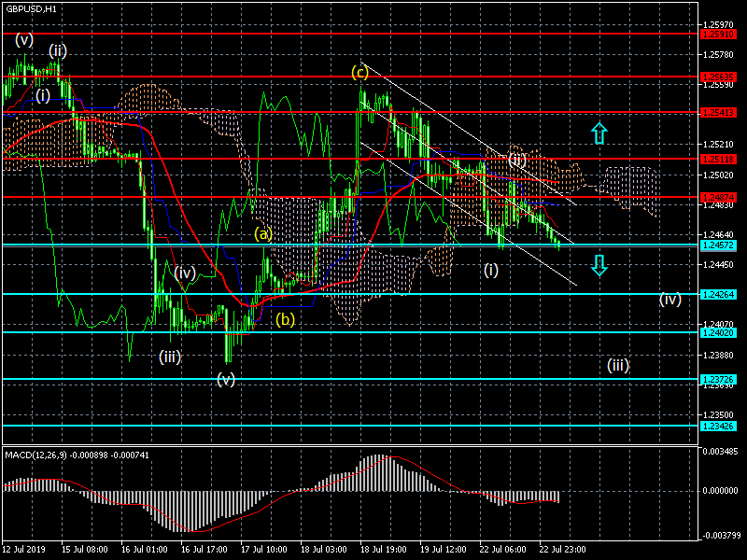Click the MACD 0.000000 scale value

click(720, 491)
